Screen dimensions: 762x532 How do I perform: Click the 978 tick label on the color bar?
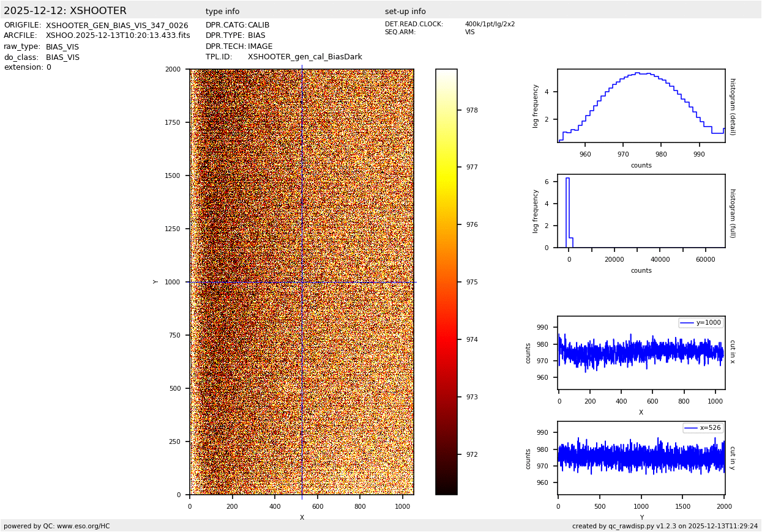[471, 111]
